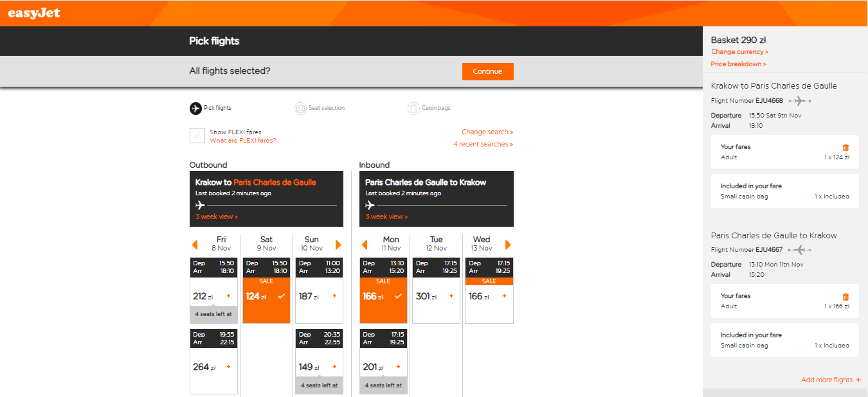868x397 pixels.
Task: Deselect the 166 zł Monday inbound flight
Action: tap(383, 290)
